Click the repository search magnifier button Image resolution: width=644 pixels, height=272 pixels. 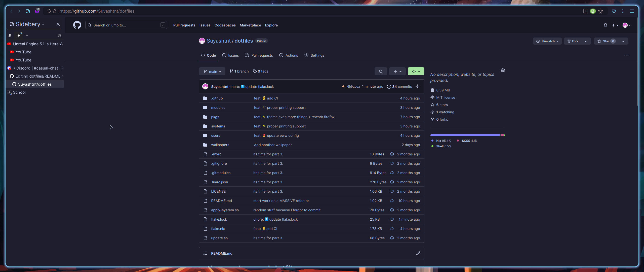[x=381, y=72]
